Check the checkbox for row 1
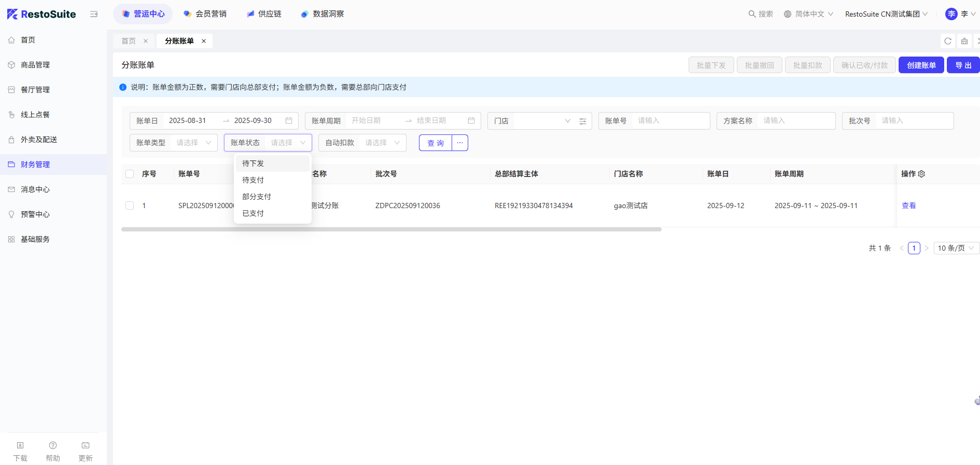The width and height of the screenshot is (980, 465). 130,206
